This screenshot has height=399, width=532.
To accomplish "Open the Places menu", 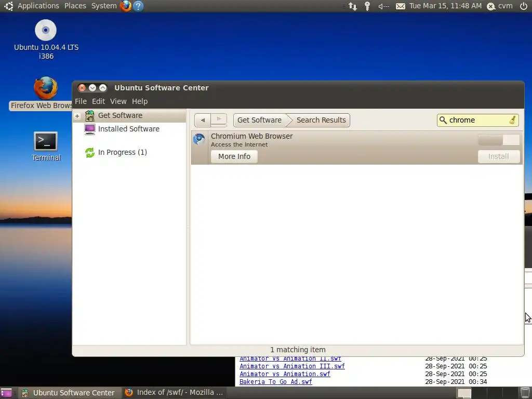I will pyautogui.click(x=75, y=6).
